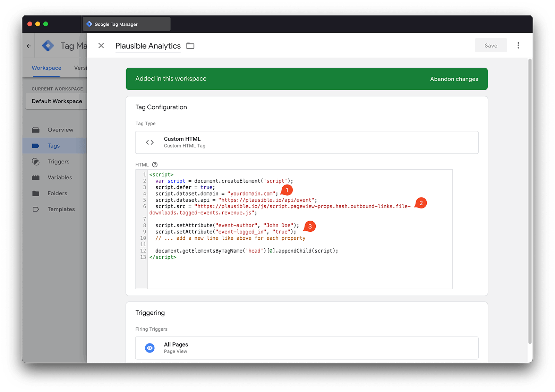Viewport: 555px width, 392px height.
Task: Click inside the HTML code editor
Action: pyautogui.click(x=298, y=271)
